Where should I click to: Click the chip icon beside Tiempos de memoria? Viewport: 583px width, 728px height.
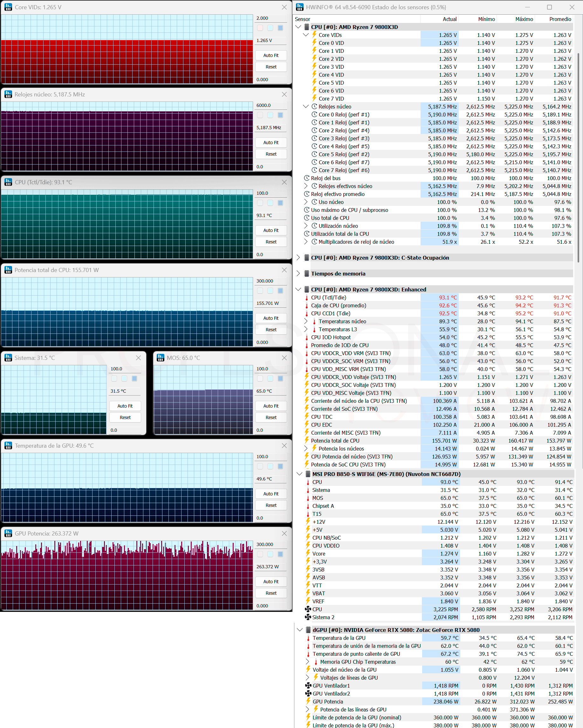pos(307,274)
